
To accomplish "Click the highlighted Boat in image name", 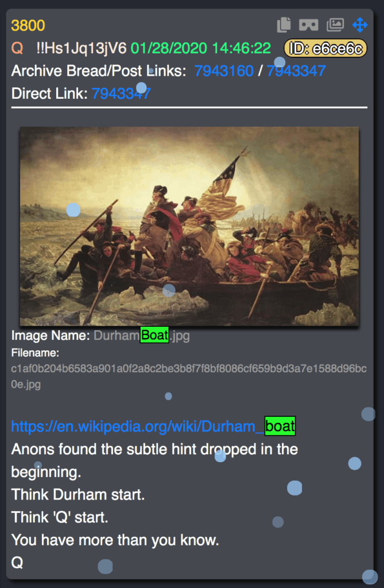I will pos(154,335).
